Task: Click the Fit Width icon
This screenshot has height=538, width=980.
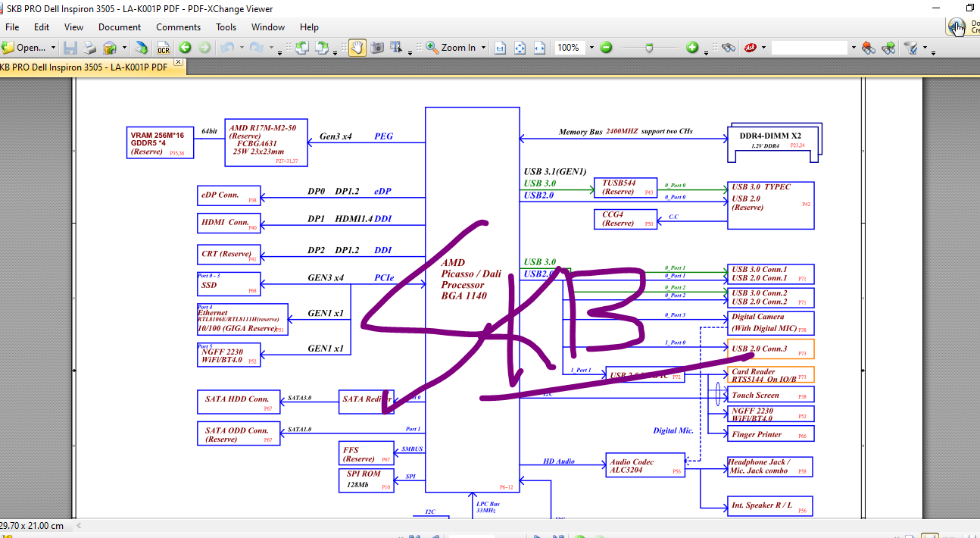Action: pos(539,48)
